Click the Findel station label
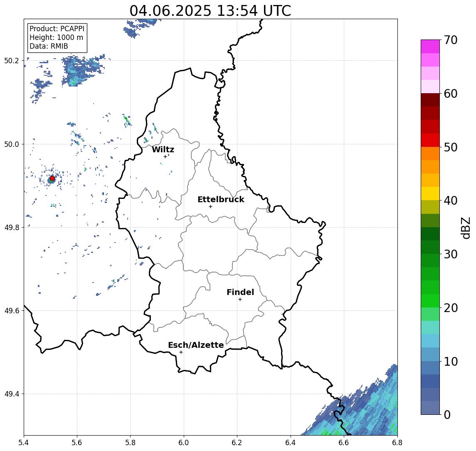 [240, 292]
